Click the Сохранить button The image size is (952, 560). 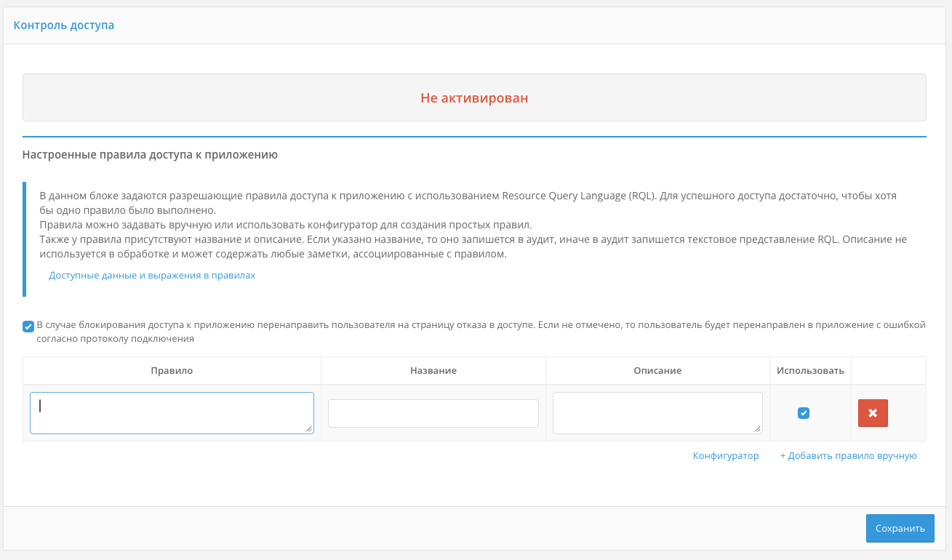900,529
